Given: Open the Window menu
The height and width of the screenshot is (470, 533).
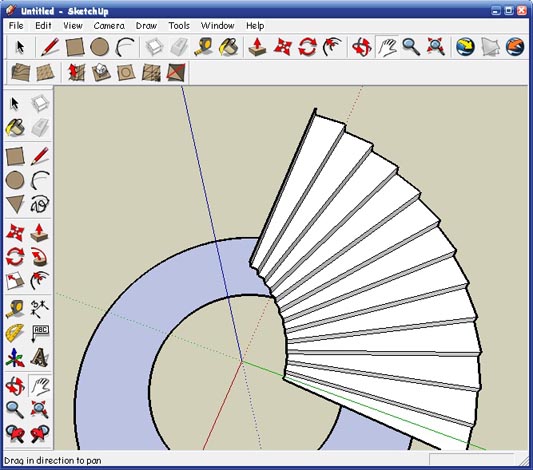Looking at the screenshot, I should [x=218, y=26].
